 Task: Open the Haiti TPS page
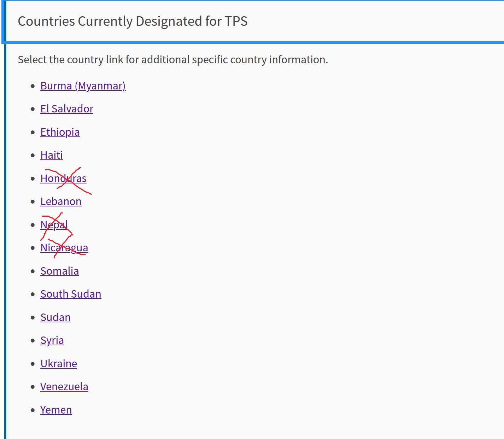(52, 155)
